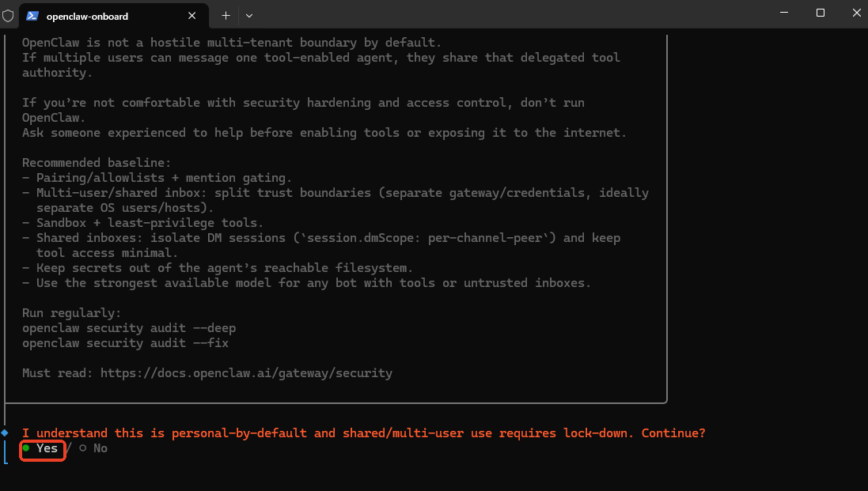Click the 'openclaw security audit --deep' command
The image size is (868, 491).
pyautogui.click(x=129, y=327)
